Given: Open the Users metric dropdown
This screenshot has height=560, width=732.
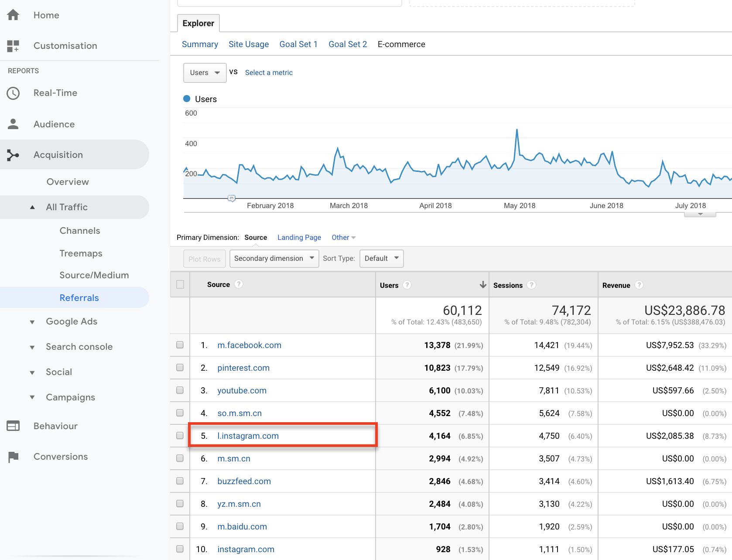Looking at the screenshot, I should pos(205,73).
